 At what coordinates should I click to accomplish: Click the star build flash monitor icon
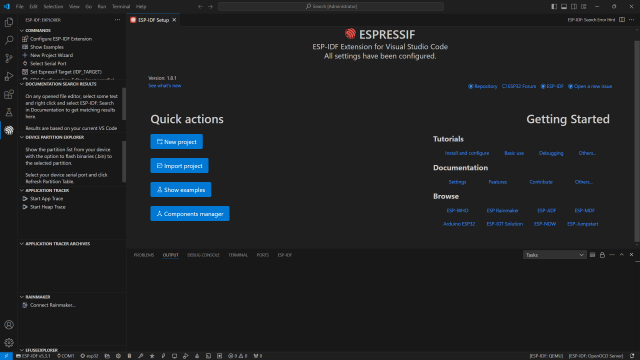click(x=152, y=356)
